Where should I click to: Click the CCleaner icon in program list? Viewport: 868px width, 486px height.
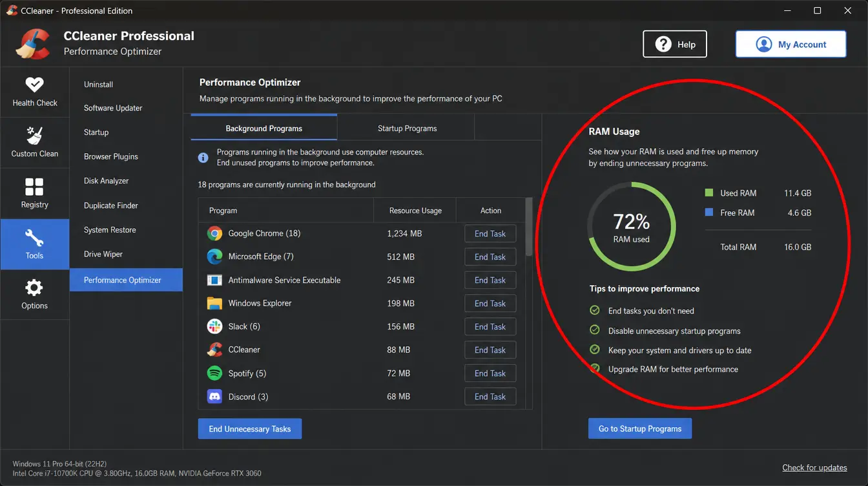coord(214,350)
